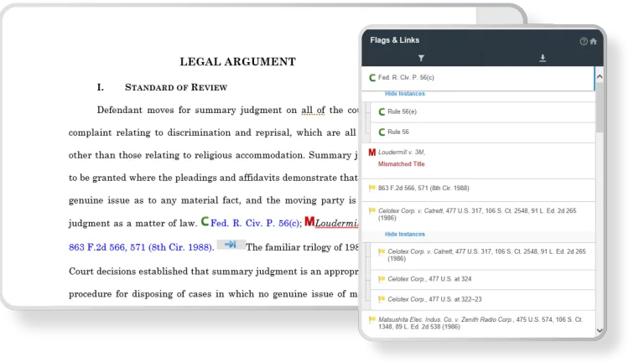Click the blue arrow marker after 8th Cir. 1988
644x362 pixels.
[231, 245]
